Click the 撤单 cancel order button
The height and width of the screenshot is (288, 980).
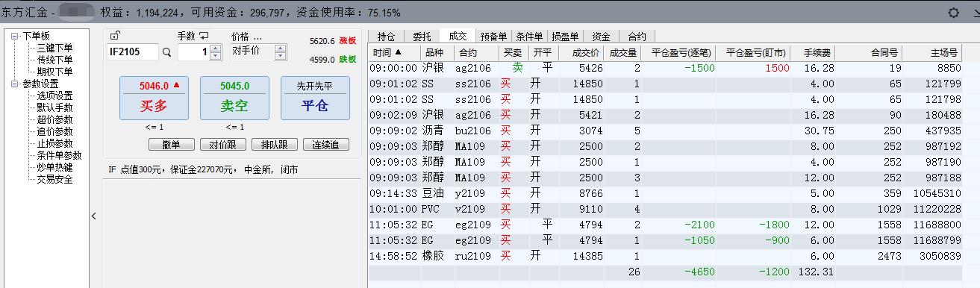(172, 145)
